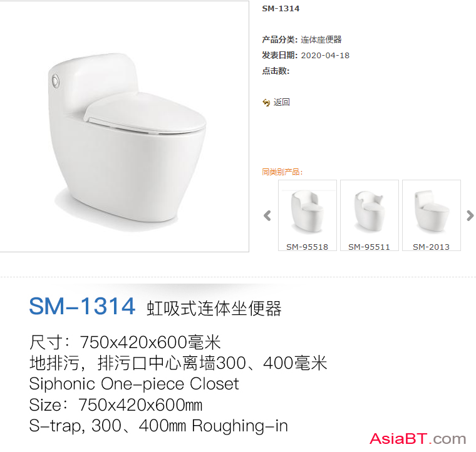This screenshot has height=452, width=476.
Task: Open the SM-2013 toilet thumbnail image
Action: click(x=431, y=212)
